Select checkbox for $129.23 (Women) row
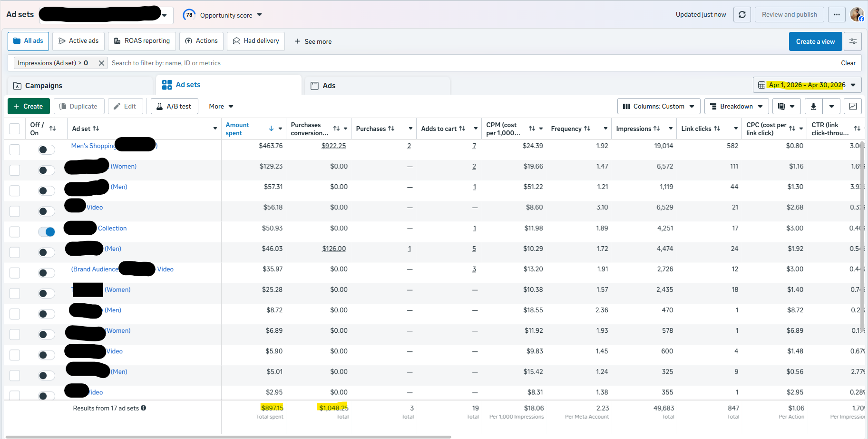This screenshot has width=868, height=439. coord(15,170)
